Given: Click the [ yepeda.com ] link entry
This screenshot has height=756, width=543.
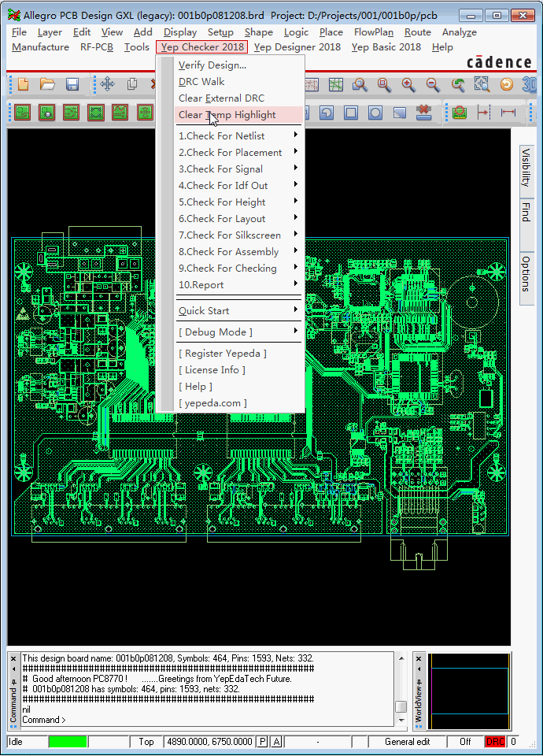Looking at the screenshot, I should tap(212, 403).
